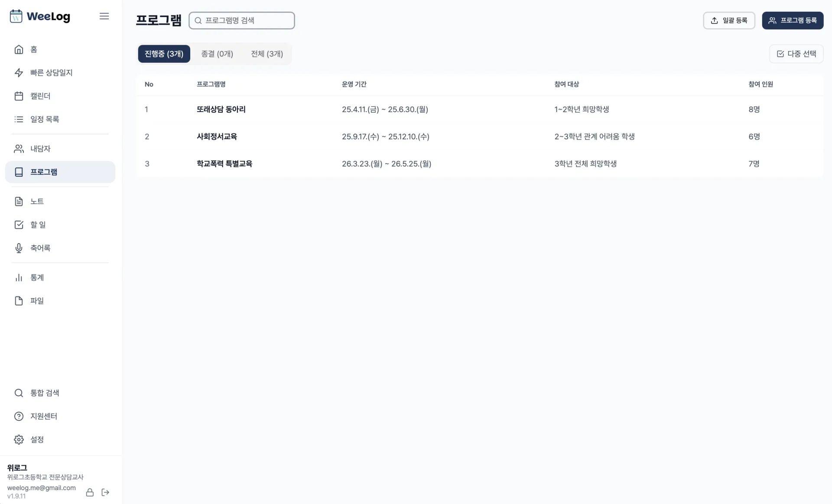Screen dimensions: 832x504
Task: Click participant count 6명
Action: click(754, 137)
